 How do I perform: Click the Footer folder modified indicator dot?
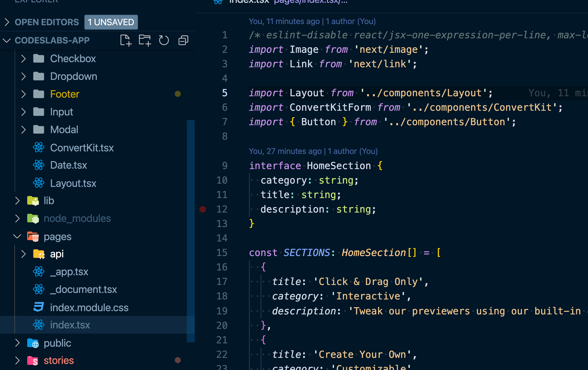178,94
